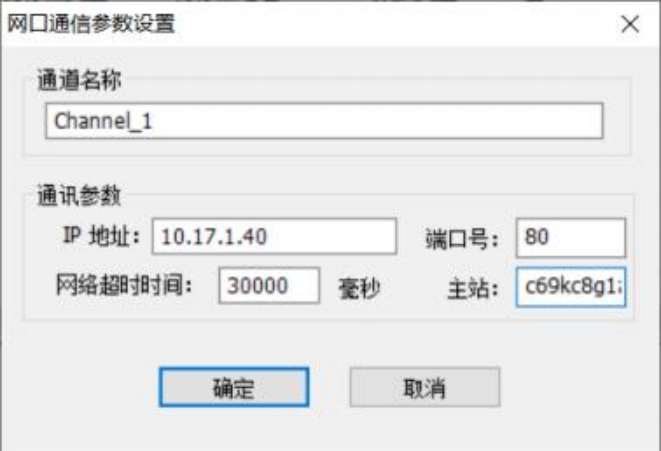
Task: Click the Channel_1 text in name field
Action: [103, 121]
